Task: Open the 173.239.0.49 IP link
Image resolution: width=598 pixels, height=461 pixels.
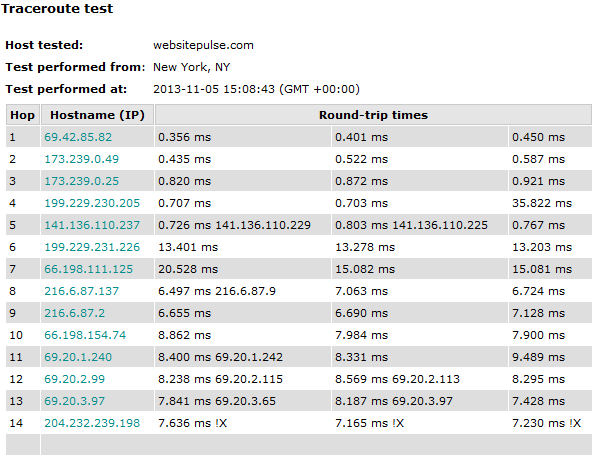Action: (81, 159)
